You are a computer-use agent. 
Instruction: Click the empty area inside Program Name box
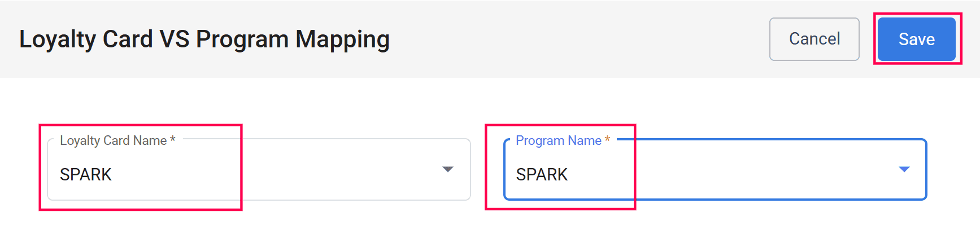tap(763, 175)
